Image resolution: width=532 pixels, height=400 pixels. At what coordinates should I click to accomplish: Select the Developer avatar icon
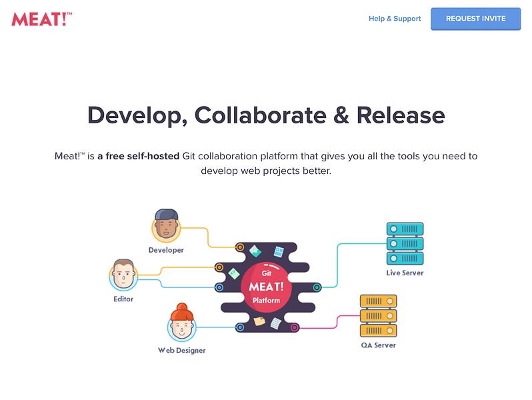click(166, 225)
